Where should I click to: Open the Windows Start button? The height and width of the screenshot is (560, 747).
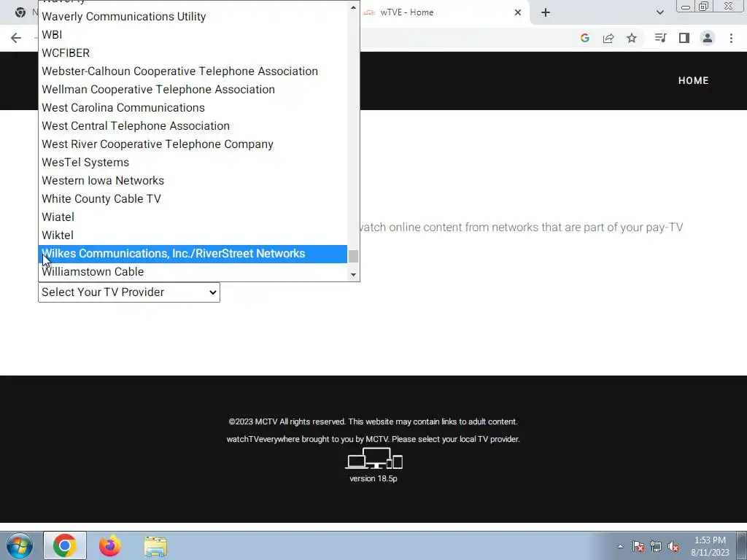tap(20, 545)
